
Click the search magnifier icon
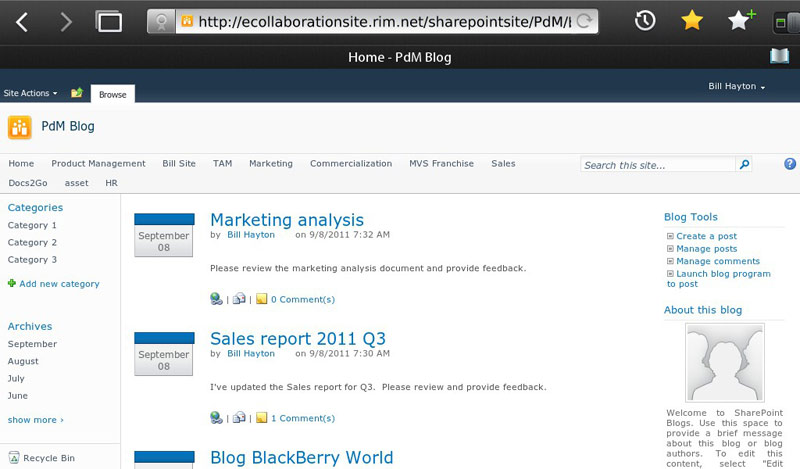[744, 164]
